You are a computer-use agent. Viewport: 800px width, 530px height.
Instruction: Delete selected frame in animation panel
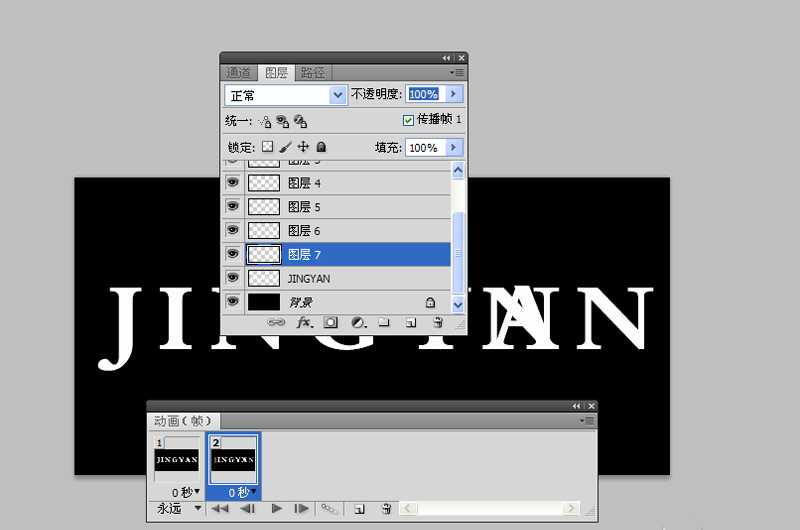(386, 509)
